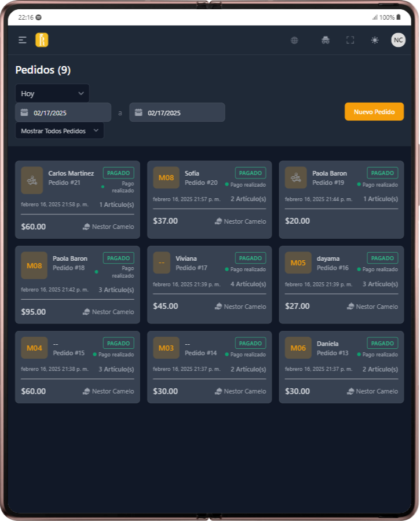Open Daniela's order card Pedido #13
Viewport: 420px width, 521px height.
341,367
